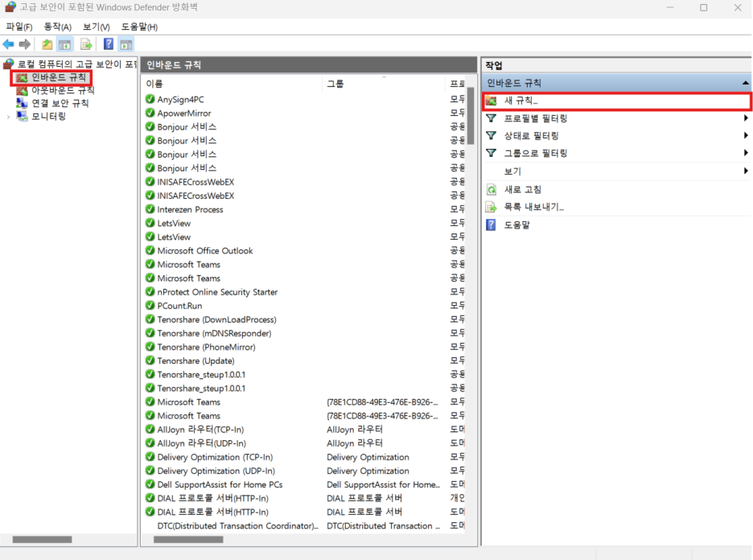Click the Forward arrow toolbar icon
Screen dimensions: 753x560
point(24,45)
